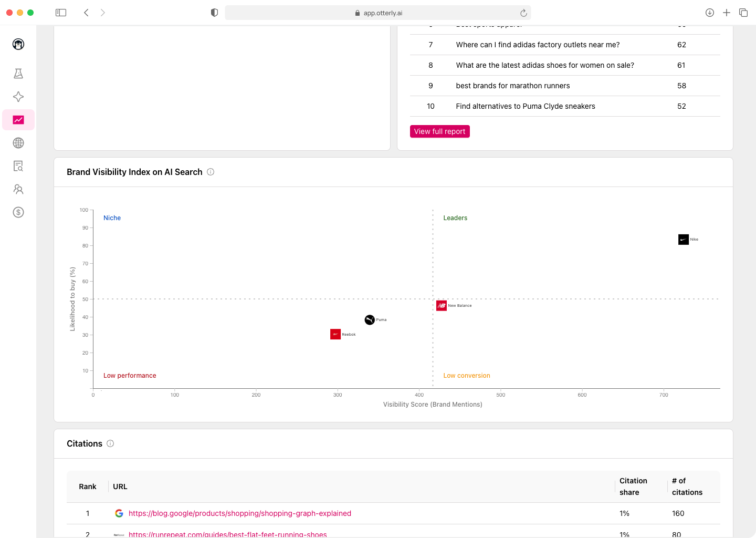Click Visibility Score (Brand Mentions) axis label
This screenshot has height=538, width=756.
[x=433, y=405]
